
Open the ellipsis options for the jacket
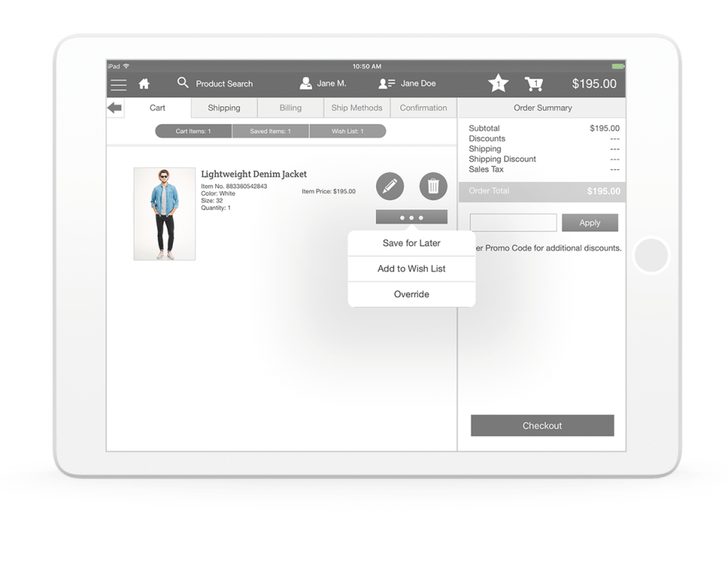[x=410, y=217]
